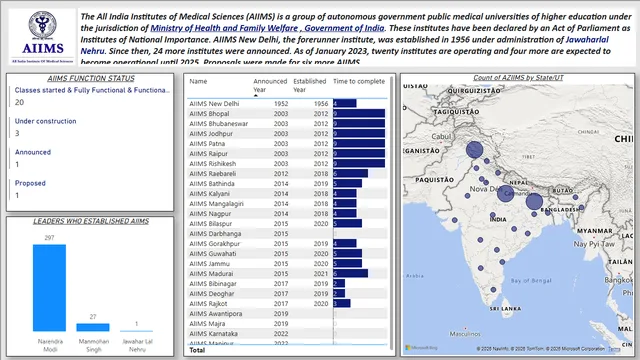Select AIIMS Majra row
The height and width of the screenshot is (360, 640).
[x=287, y=324]
